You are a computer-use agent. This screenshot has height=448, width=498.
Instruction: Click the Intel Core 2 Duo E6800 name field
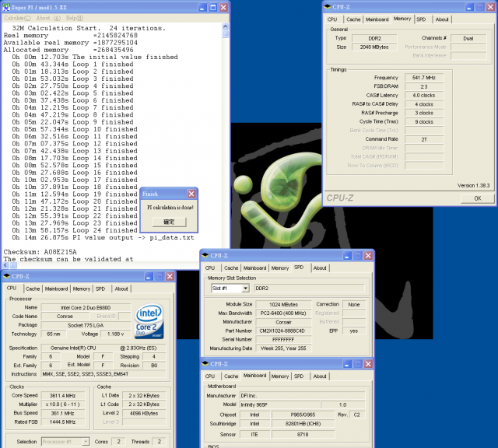click(86, 308)
